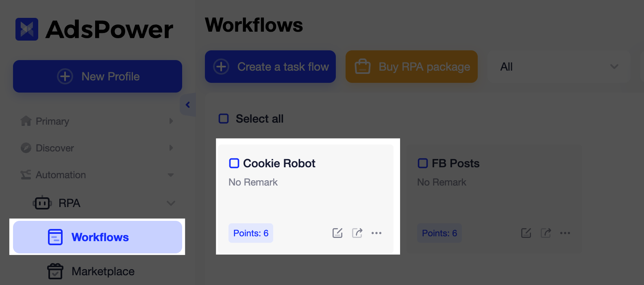Open more options for Cookie Robot
Image resolution: width=644 pixels, height=285 pixels.
tap(376, 233)
